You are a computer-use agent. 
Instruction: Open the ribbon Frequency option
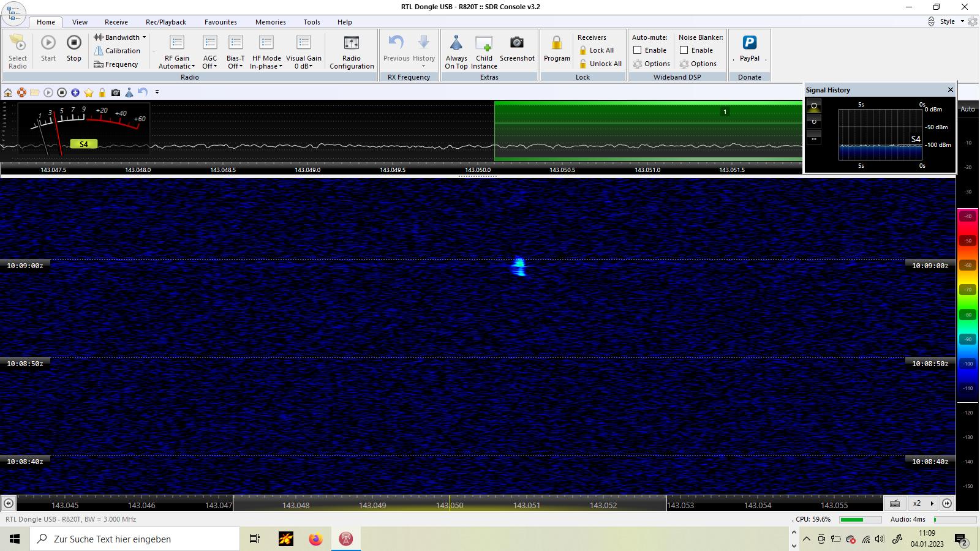116,64
